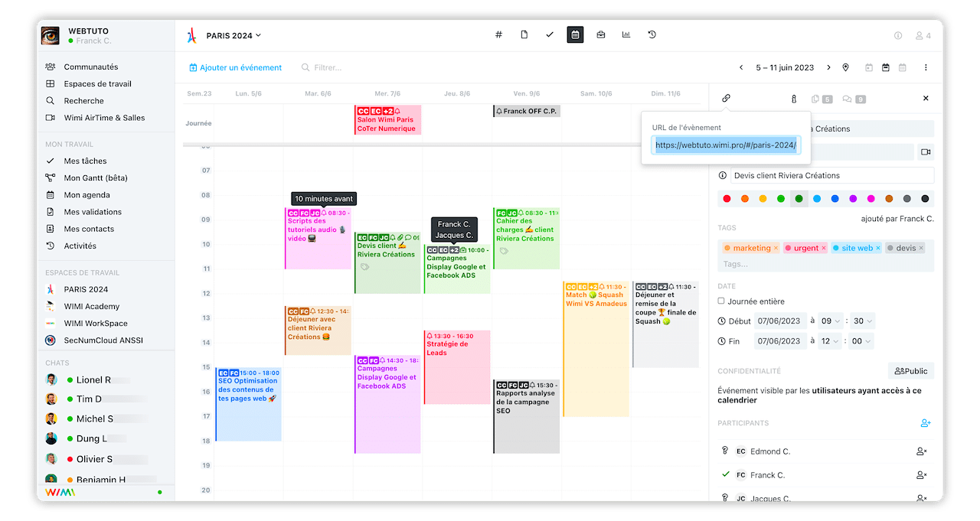The image size is (980, 521).
Task: Open the briefcase icon in the top toolbar
Action: click(x=601, y=34)
